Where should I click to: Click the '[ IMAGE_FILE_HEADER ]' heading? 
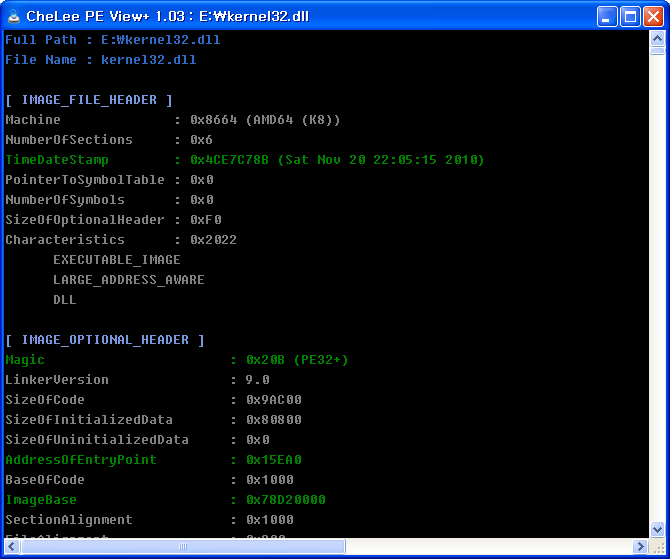tap(89, 100)
